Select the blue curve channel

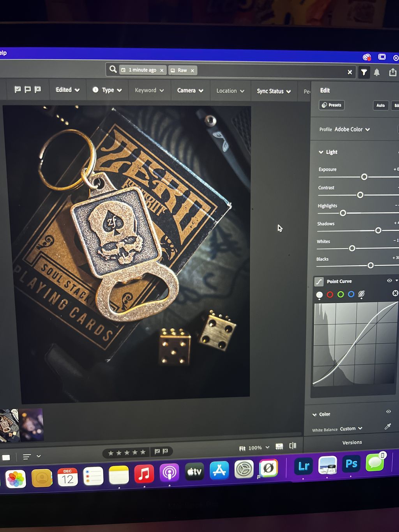(351, 294)
